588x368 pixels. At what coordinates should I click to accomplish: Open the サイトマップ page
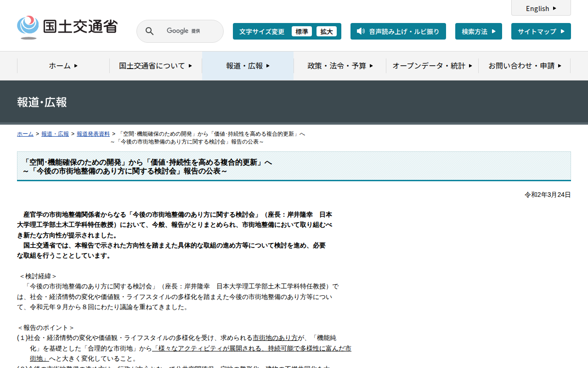pyautogui.click(x=541, y=31)
